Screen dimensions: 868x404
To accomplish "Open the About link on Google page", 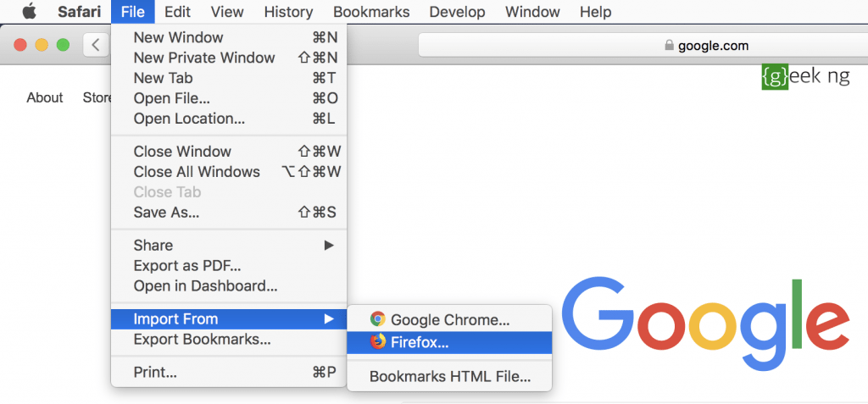I will click(x=45, y=98).
